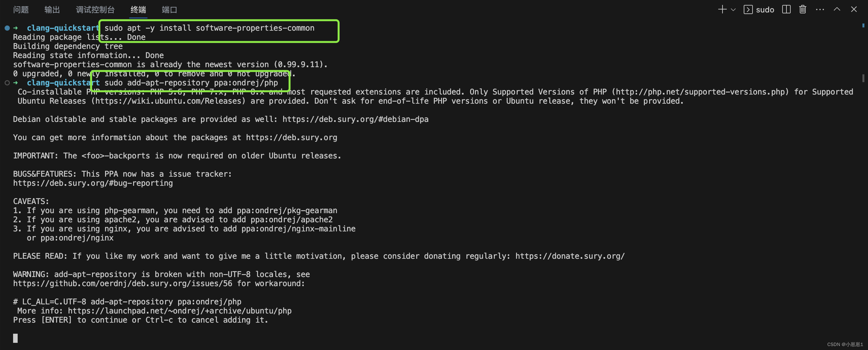Open the php.net/supported-versions.php link

(x=700, y=92)
